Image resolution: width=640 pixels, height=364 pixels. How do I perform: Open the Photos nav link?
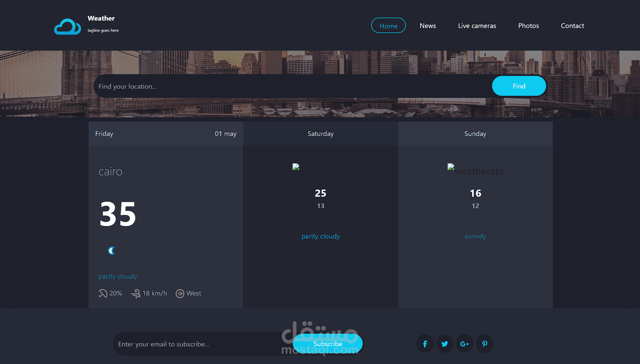pyautogui.click(x=528, y=26)
